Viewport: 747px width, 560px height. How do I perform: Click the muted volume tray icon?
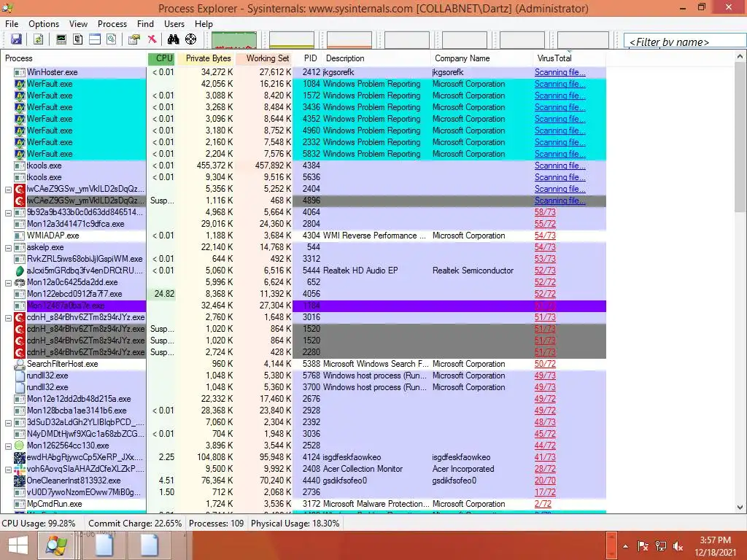(x=678, y=546)
